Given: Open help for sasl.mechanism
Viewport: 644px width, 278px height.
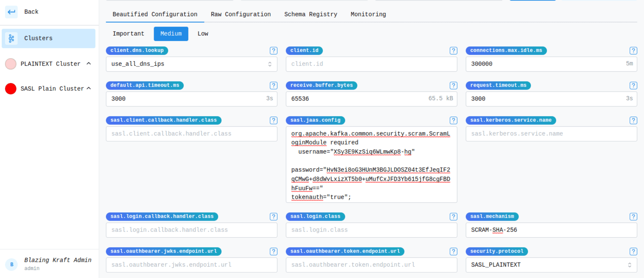Looking at the screenshot, I should [633, 216].
